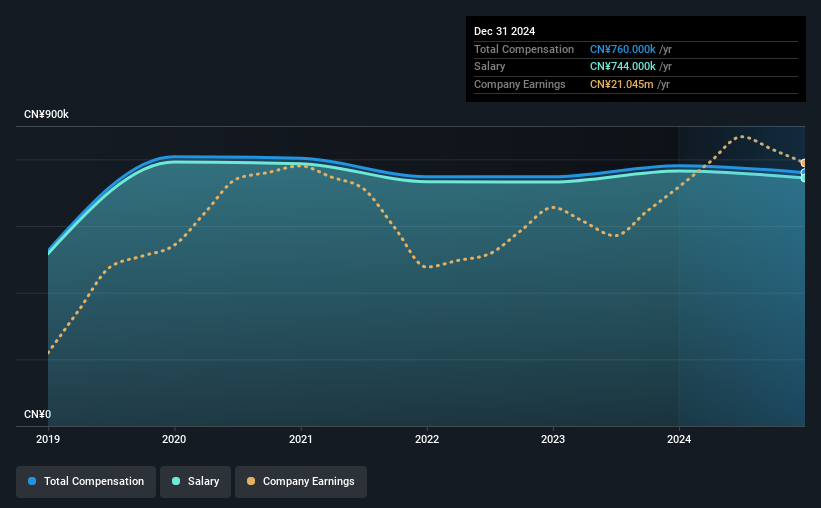The width and height of the screenshot is (821, 508).
Task: Click the blue Total Compensation legend dot
Action: (32, 481)
